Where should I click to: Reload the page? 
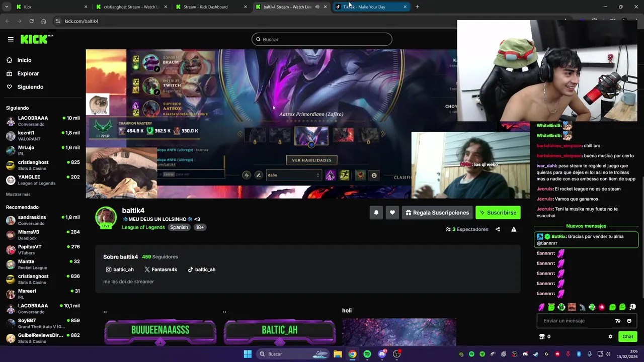click(x=31, y=21)
